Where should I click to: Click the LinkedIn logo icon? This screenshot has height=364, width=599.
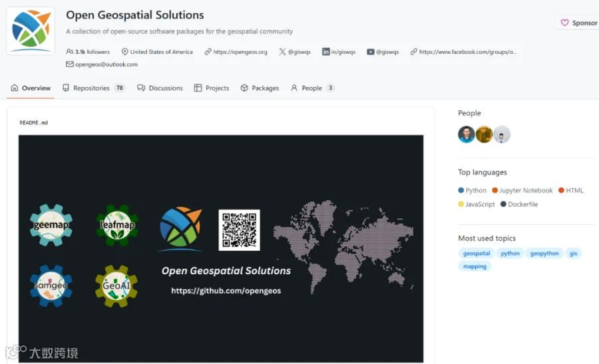(x=325, y=51)
